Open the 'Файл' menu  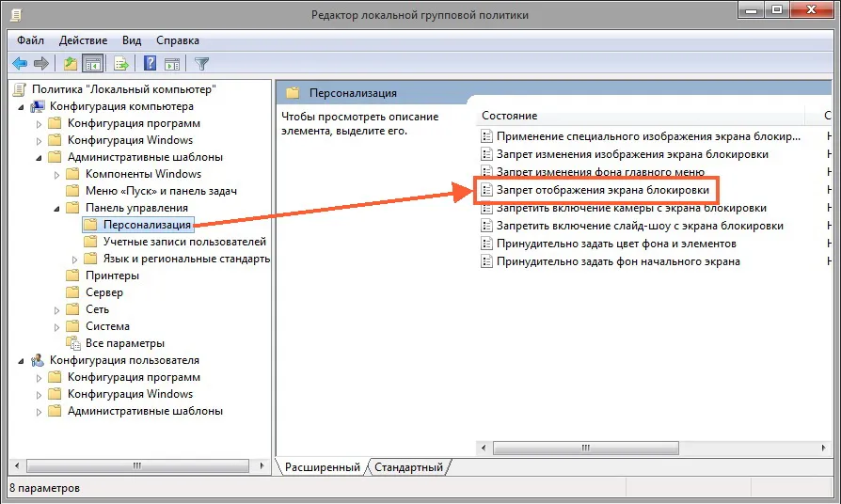30,40
